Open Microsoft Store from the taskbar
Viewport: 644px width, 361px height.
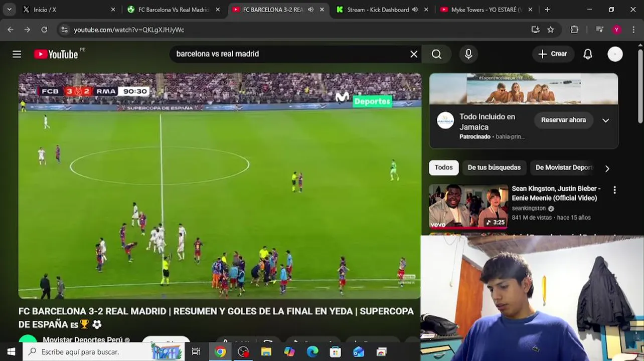point(336,351)
